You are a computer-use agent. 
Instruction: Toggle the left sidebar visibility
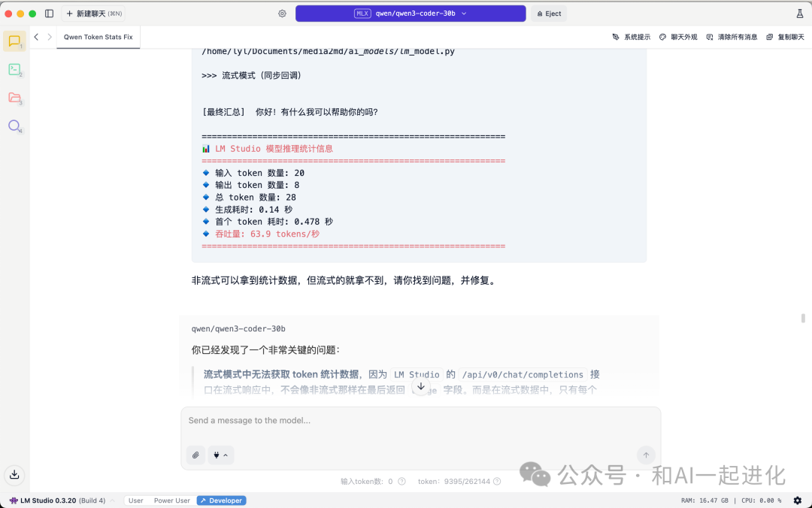(49, 13)
